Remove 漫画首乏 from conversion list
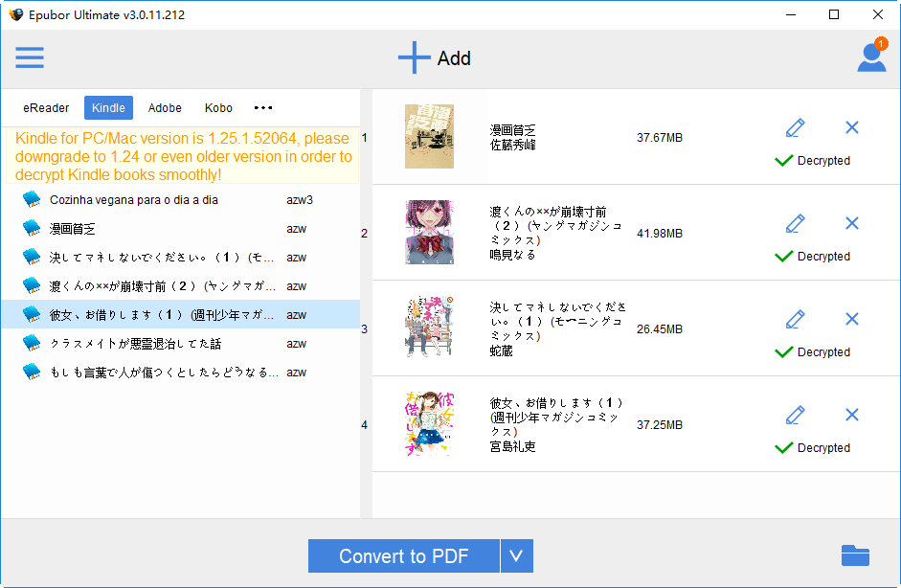 click(851, 127)
